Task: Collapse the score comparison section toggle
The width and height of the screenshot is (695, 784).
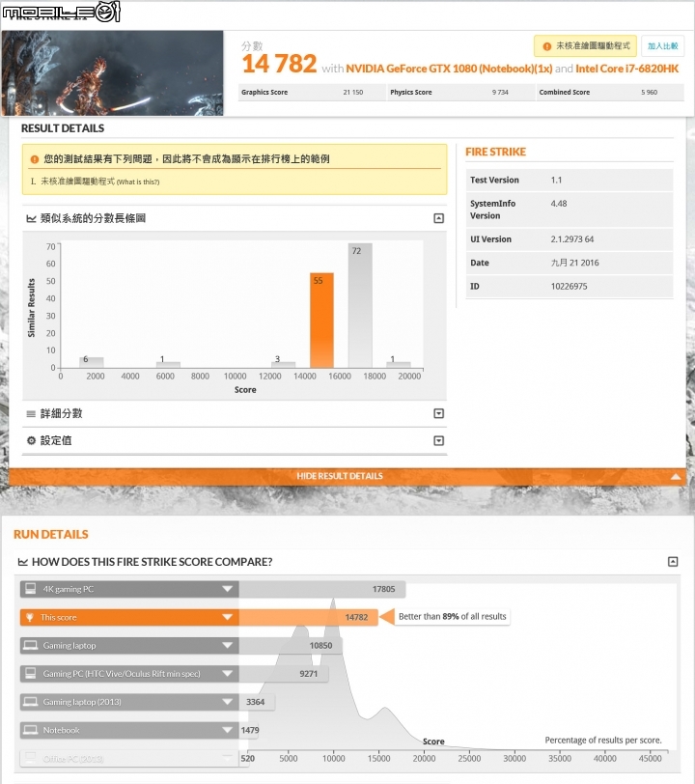Action: 673,562
